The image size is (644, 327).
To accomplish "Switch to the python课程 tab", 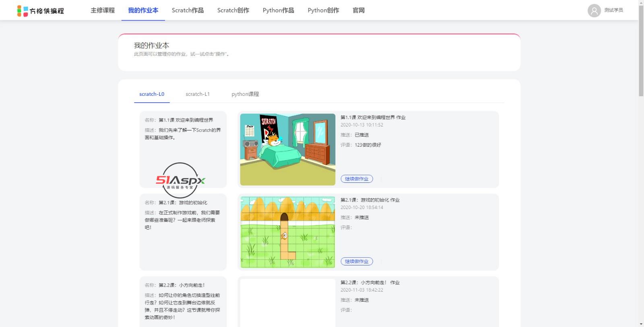I will (x=245, y=94).
